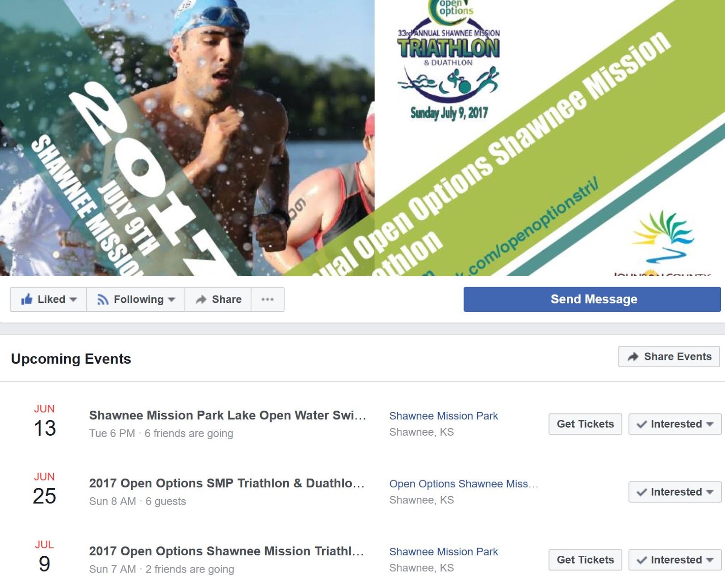The width and height of the screenshot is (725, 588).
Task: Click the Open Options Triathlon logo in cover
Action: 449,61
